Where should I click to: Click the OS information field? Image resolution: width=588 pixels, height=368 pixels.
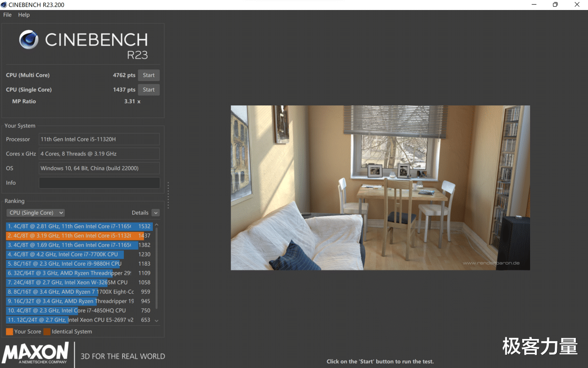point(99,168)
